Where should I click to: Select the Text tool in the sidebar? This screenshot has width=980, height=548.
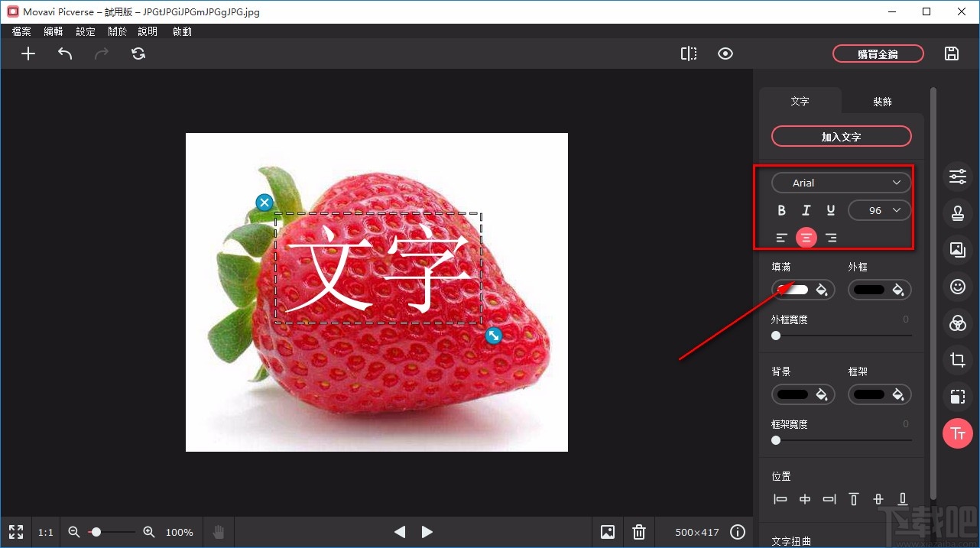pos(958,433)
